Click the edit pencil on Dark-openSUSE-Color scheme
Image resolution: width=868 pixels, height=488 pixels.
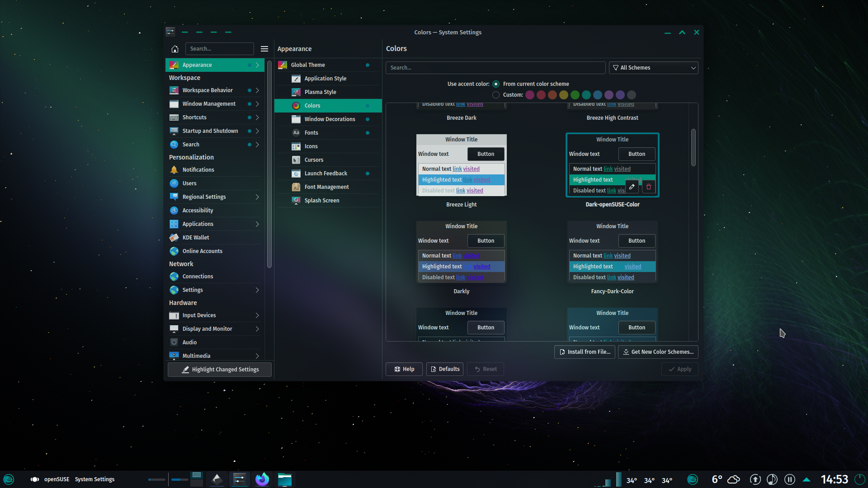(x=632, y=187)
